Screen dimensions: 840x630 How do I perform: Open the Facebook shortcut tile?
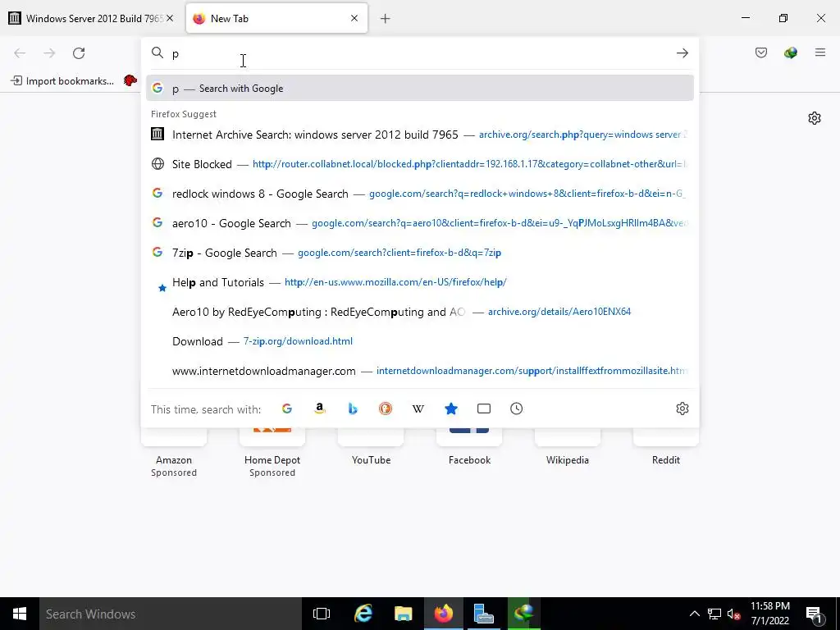pos(469,447)
